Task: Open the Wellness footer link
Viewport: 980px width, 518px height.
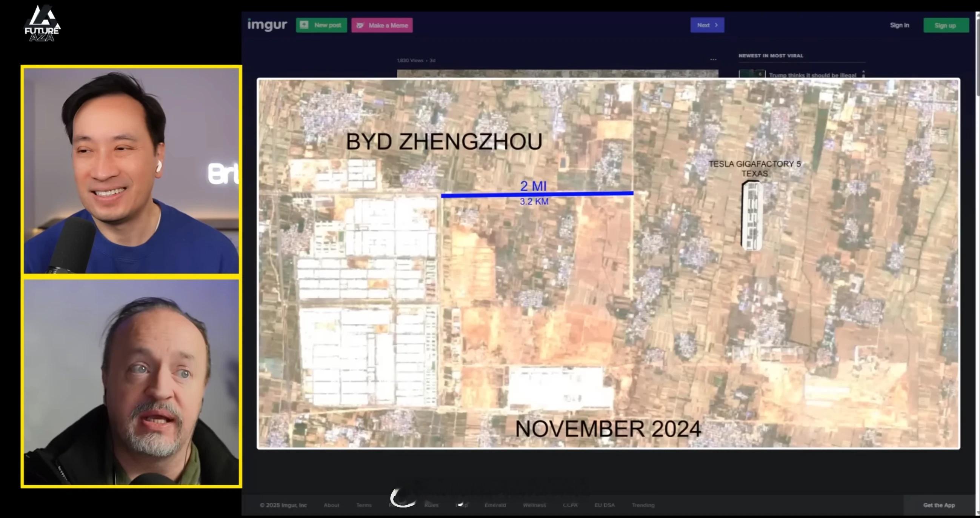Action: click(534, 505)
